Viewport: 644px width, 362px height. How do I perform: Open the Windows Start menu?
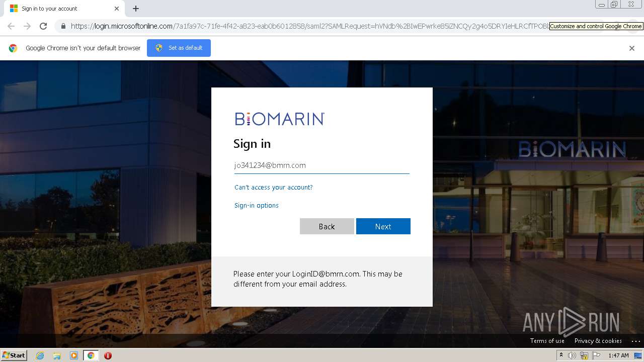coord(14,355)
